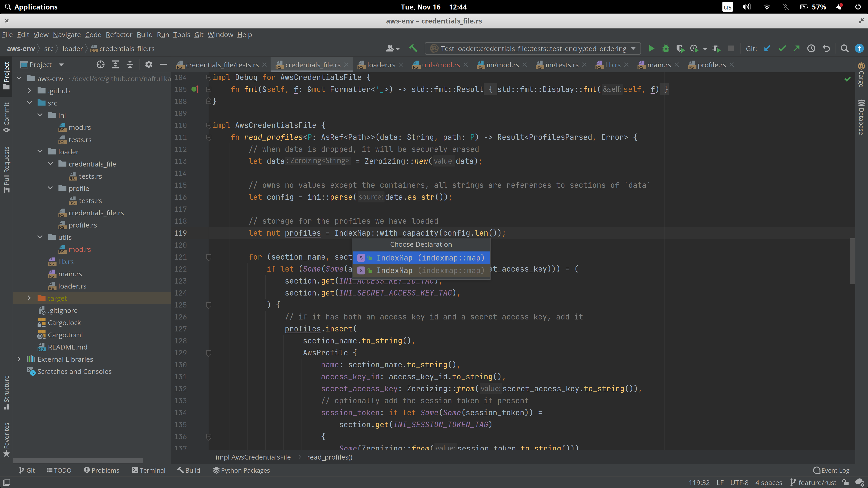Click feature/rust branch in status bar

813,482
